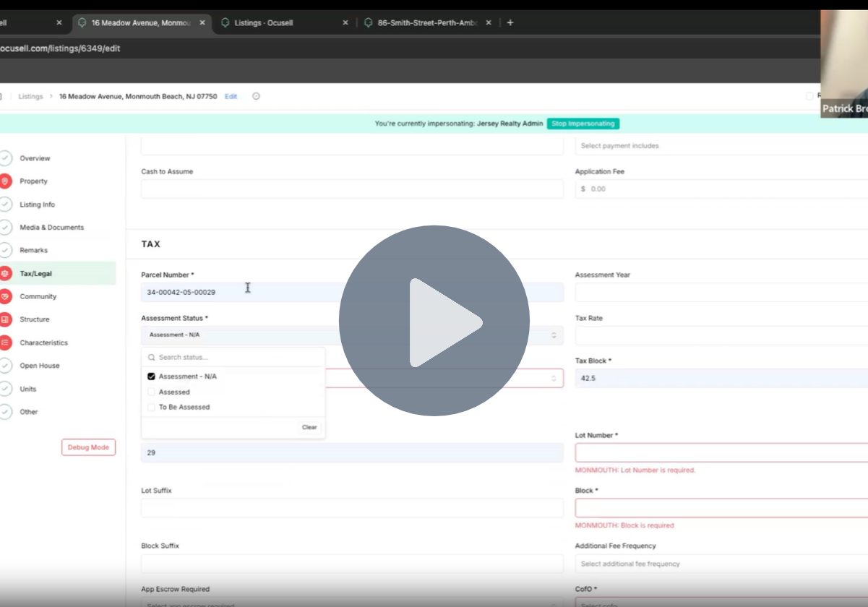
Task: Click into the Lot Number field
Action: tap(721, 453)
